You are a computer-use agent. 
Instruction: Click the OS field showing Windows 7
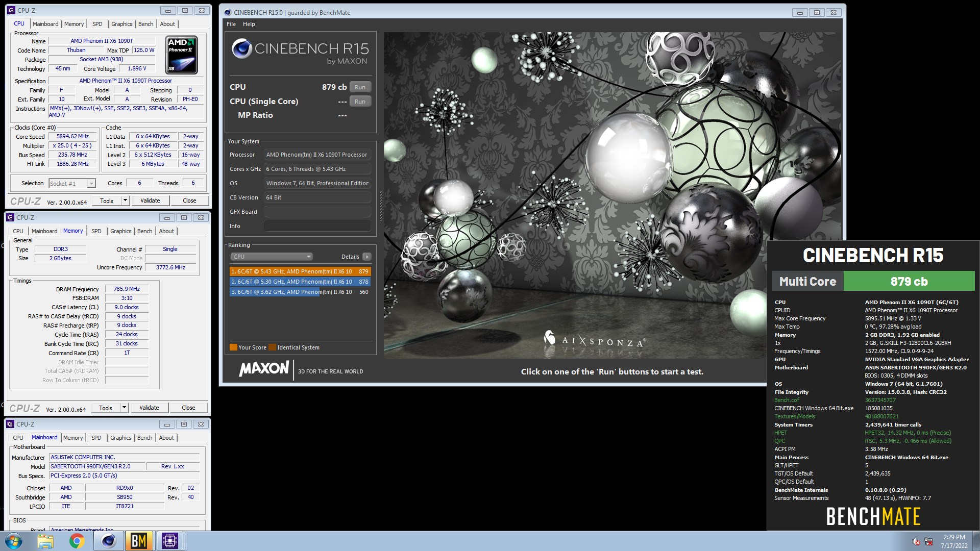coord(317,183)
